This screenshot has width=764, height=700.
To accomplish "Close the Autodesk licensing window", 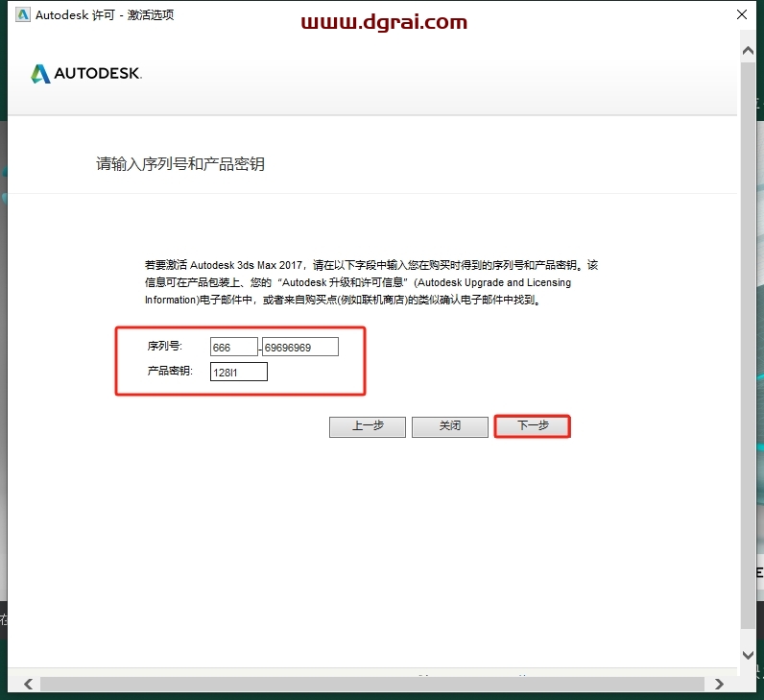I will (x=742, y=14).
